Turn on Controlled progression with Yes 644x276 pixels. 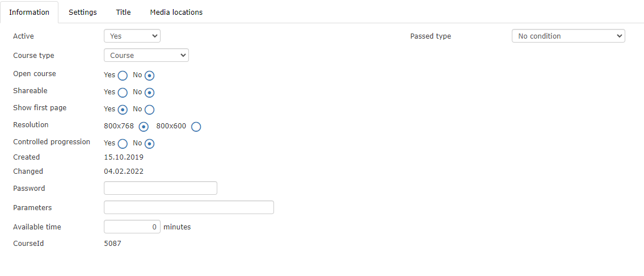(123, 144)
